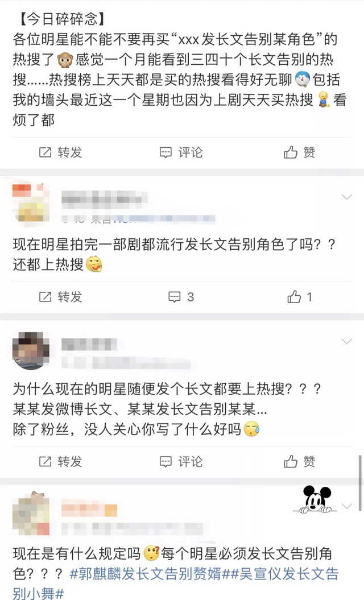Viewport: 364px width, 600px height.
Task: Expand options chevron on second post
Action: click(x=347, y=197)
